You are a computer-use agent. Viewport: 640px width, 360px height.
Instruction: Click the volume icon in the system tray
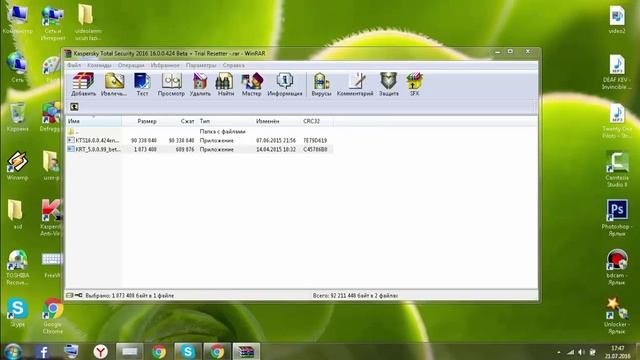point(582,352)
